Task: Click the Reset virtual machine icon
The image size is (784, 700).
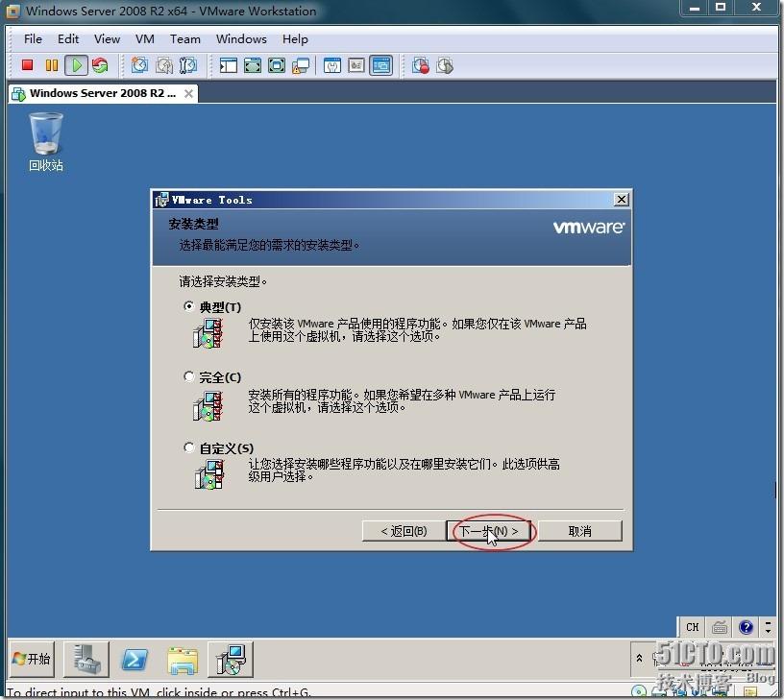Action: tap(101, 65)
